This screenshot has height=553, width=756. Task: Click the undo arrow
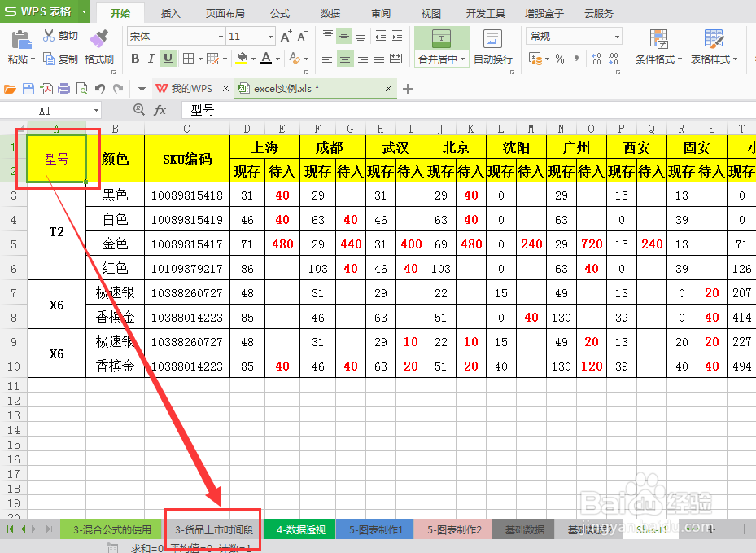click(100, 89)
